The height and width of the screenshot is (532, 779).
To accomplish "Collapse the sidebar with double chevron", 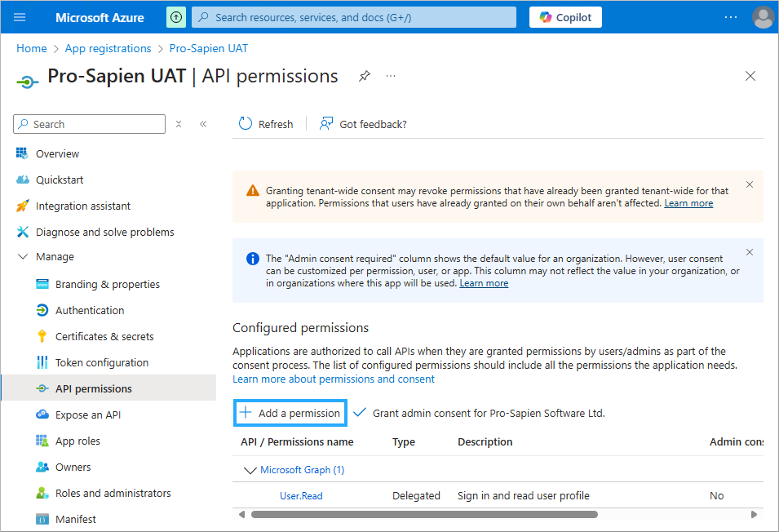I will 203,124.
